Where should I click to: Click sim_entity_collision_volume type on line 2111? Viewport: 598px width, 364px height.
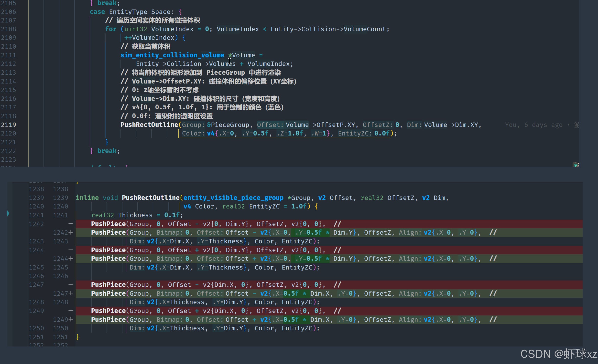pos(172,55)
